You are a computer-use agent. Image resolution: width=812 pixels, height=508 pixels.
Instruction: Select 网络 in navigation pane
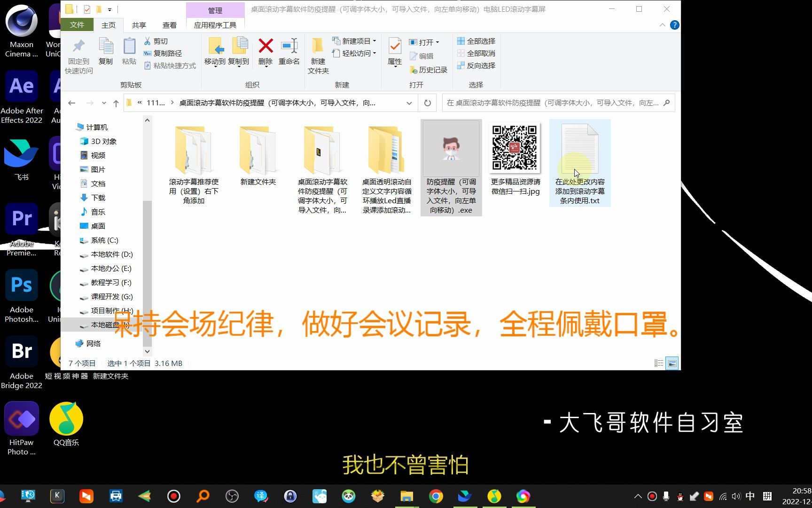tap(88, 344)
